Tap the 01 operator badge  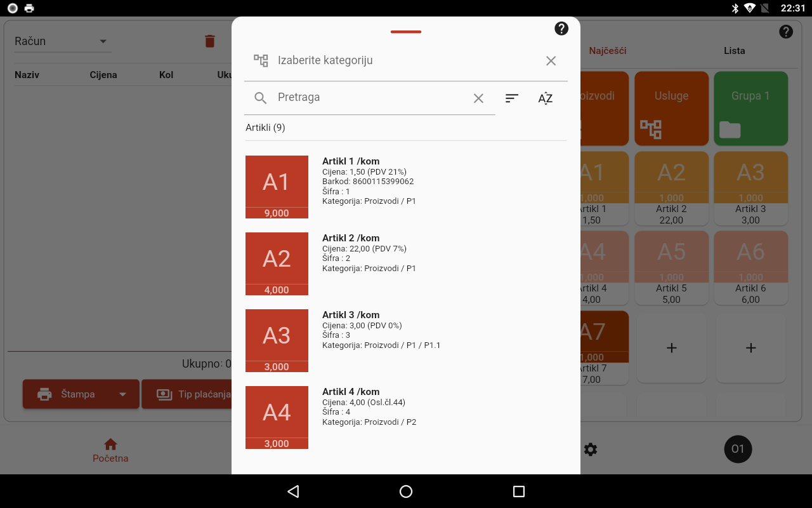tap(737, 449)
